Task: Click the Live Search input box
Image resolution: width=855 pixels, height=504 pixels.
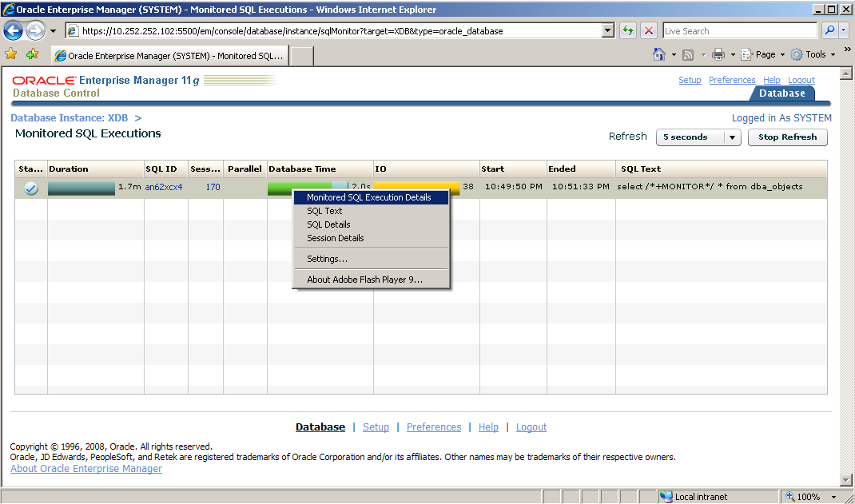Action: click(740, 31)
